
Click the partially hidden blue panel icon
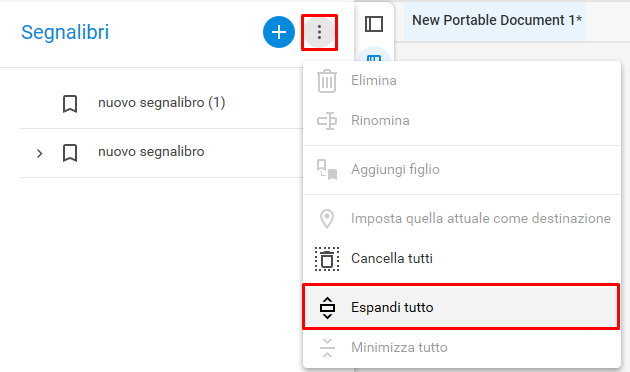[374, 55]
